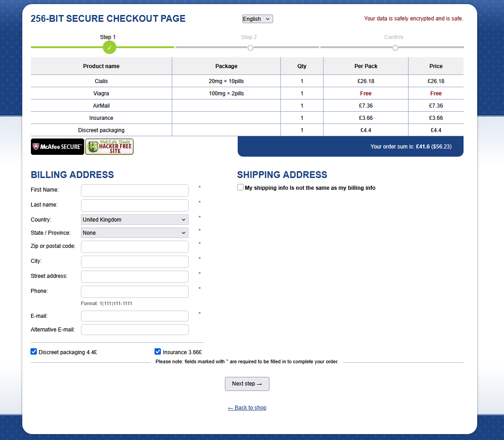Click the phone Format 1(111)111-1111 hint
504x440 pixels.
pyautogui.click(x=106, y=303)
